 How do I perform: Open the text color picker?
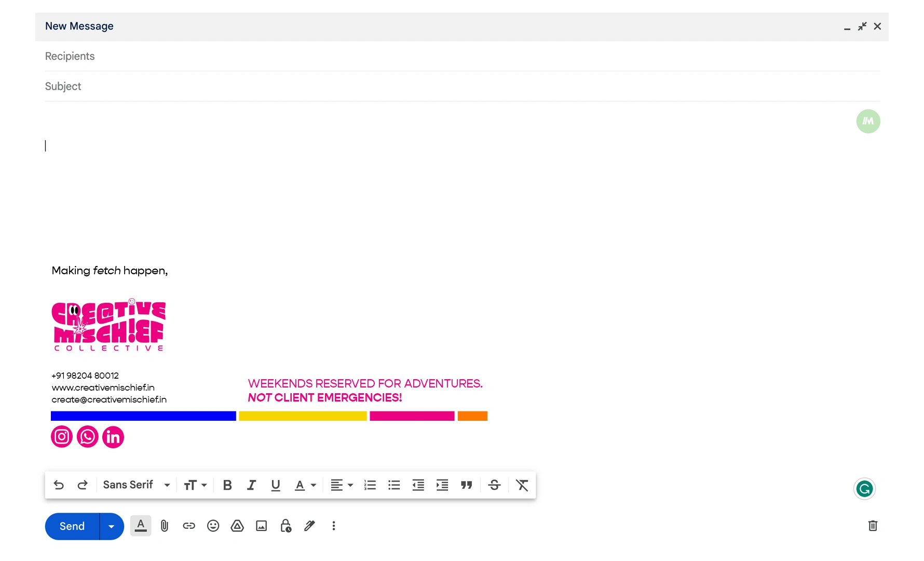[305, 485]
